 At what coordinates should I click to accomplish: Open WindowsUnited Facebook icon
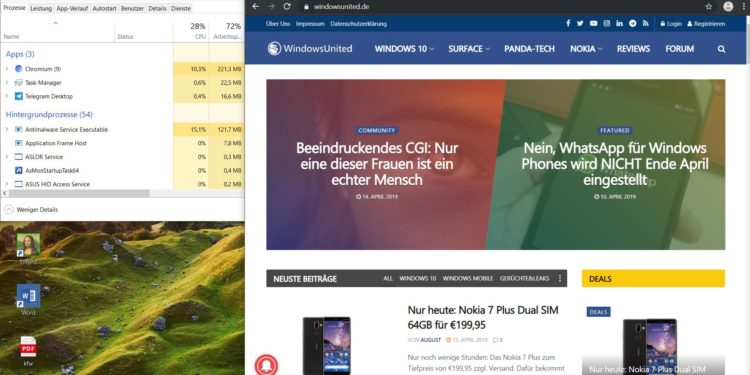click(568, 23)
